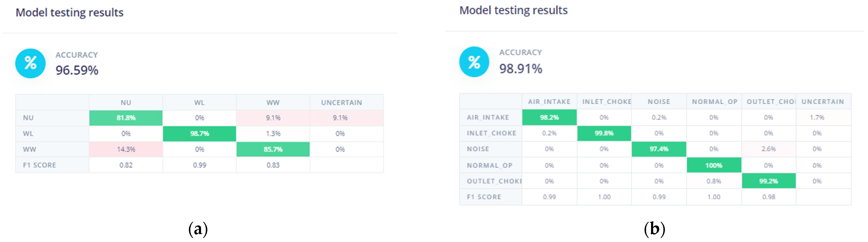Click the NORMAL_OP 100% cell

[714, 165]
